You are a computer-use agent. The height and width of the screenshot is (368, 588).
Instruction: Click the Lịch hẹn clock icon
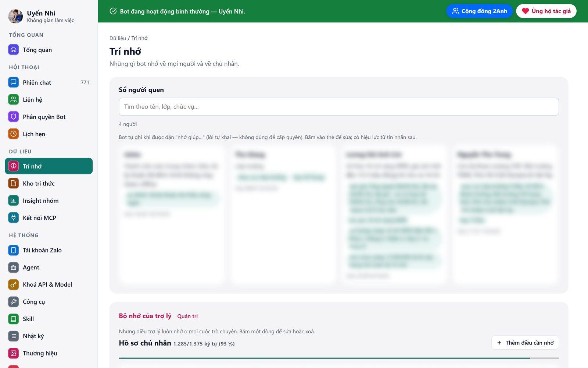[x=14, y=134]
